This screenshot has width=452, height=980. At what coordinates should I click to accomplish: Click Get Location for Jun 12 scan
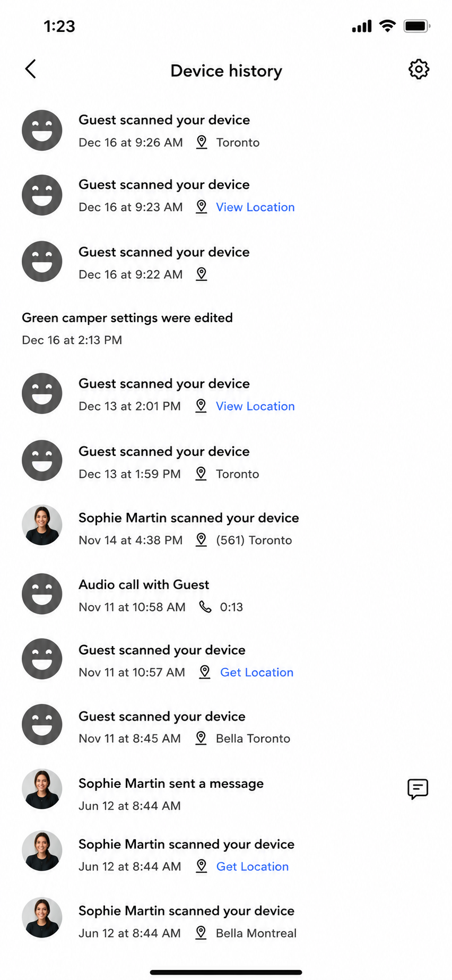click(253, 866)
